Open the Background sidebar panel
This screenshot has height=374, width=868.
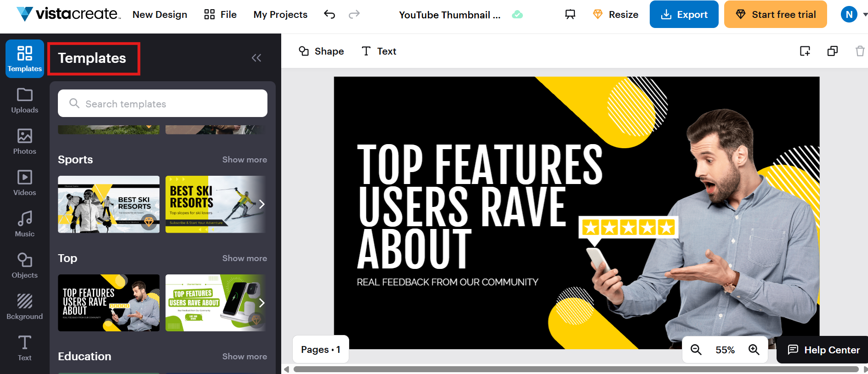[25, 307]
